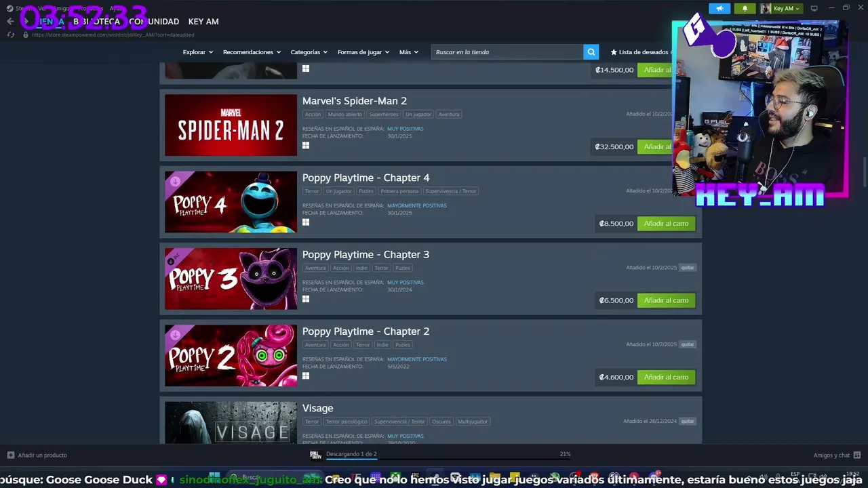The height and width of the screenshot is (488, 868).
Task: Open the announcements megaphone button
Action: pos(719,8)
